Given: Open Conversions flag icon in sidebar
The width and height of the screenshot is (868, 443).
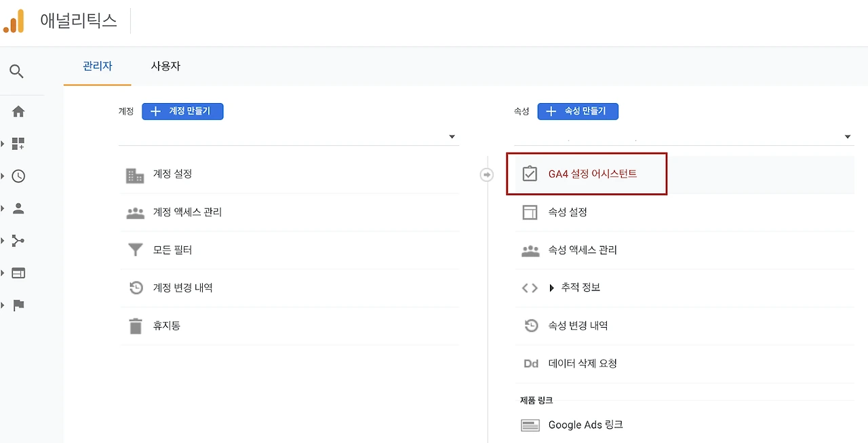Looking at the screenshot, I should (18, 305).
